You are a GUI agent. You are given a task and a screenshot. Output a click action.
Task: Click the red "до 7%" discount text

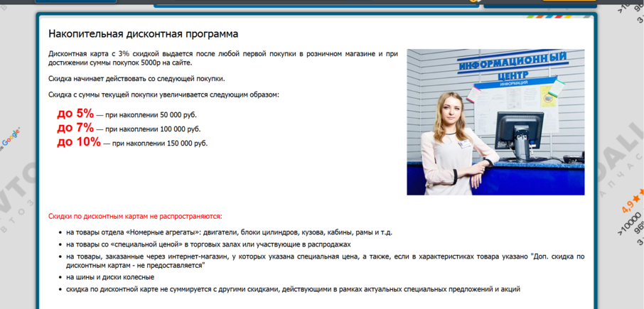click(75, 128)
